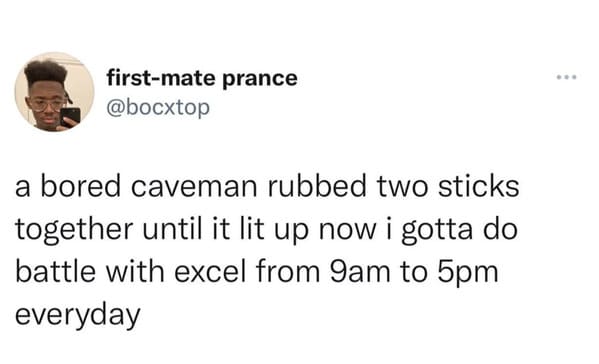Open the three-dot more options menu
The width and height of the screenshot is (599, 364).
tap(567, 78)
